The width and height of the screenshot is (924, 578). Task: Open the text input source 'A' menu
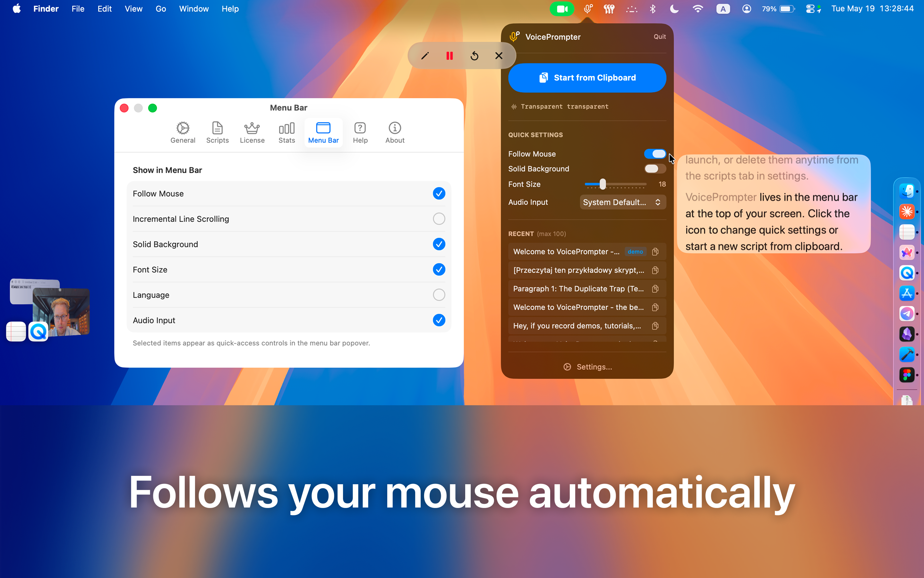[x=723, y=9]
